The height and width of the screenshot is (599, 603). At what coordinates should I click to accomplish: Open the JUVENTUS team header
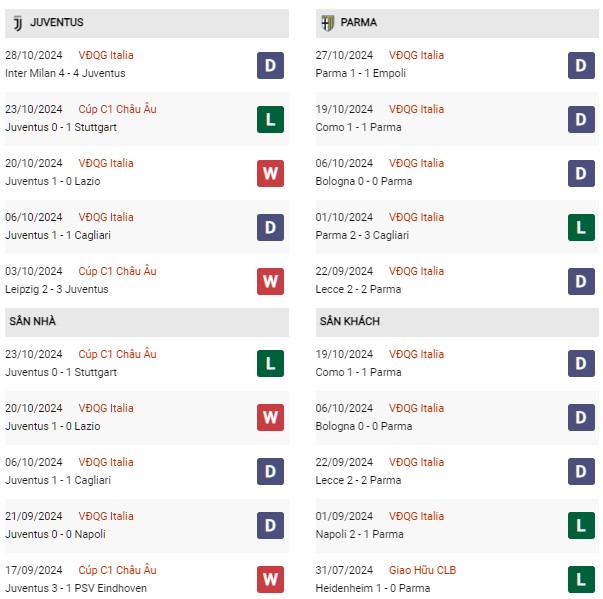(x=147, y=23)
